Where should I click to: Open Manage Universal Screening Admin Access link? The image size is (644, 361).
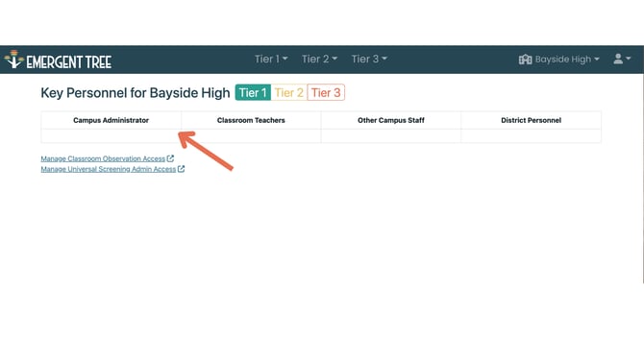click(108, 169)
